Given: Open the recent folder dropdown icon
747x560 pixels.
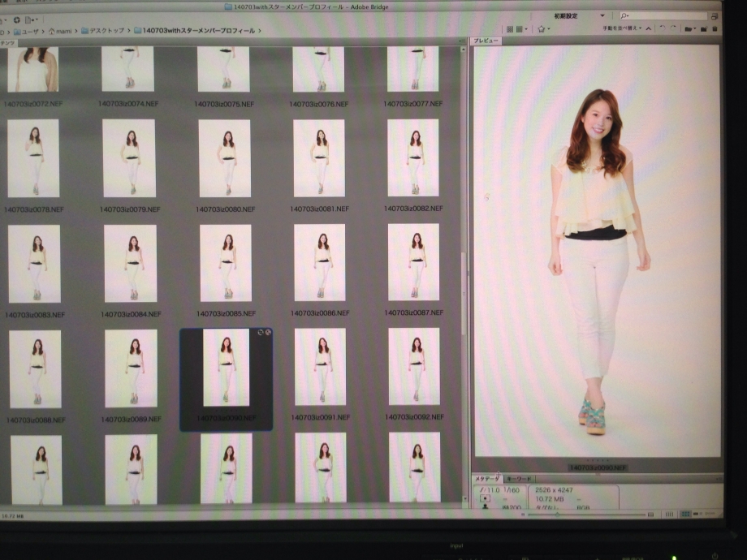Looking at the screenshot, I should pos(690,29).
